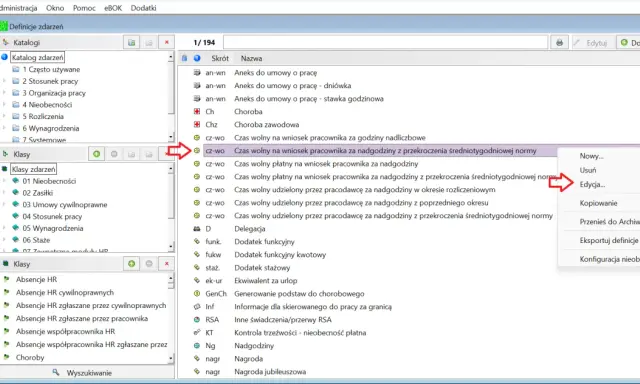640x384 pixels.
Task: Click the red cross icon of the Choroba row
Action: coord(197,111)
